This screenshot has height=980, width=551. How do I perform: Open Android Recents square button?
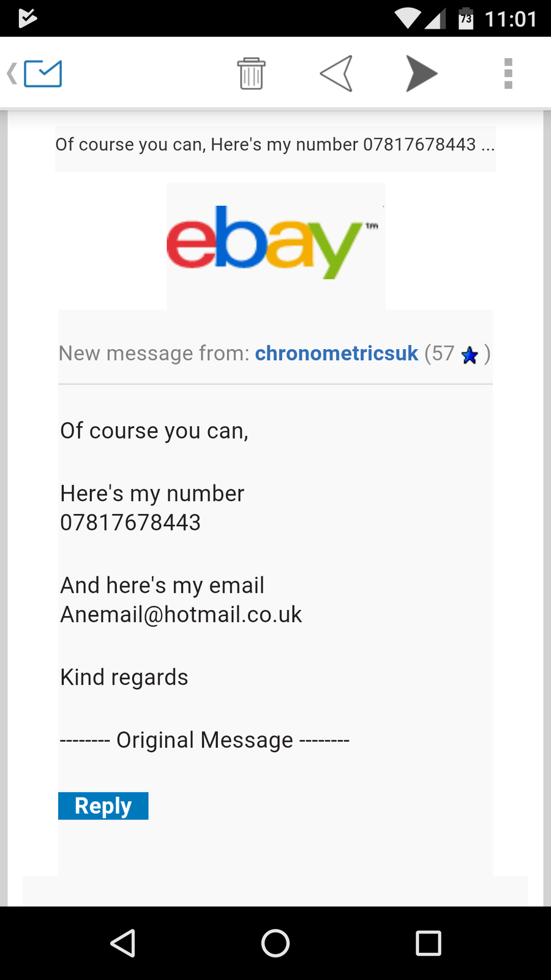(x=428, y=943)
